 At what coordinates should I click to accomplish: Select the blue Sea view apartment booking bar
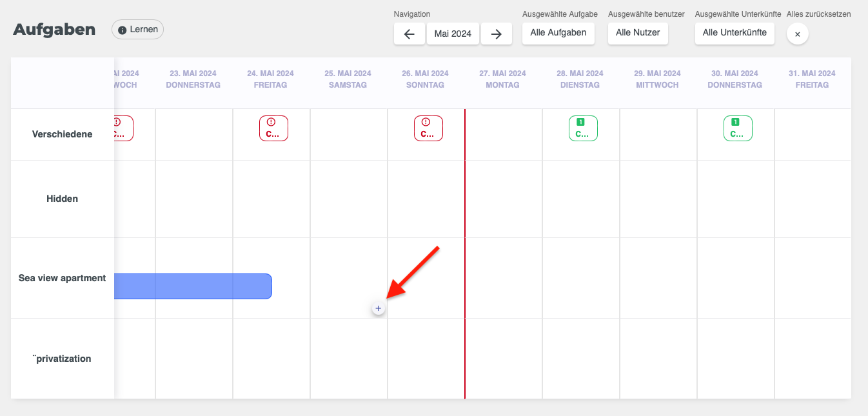[x=193, y=286]
